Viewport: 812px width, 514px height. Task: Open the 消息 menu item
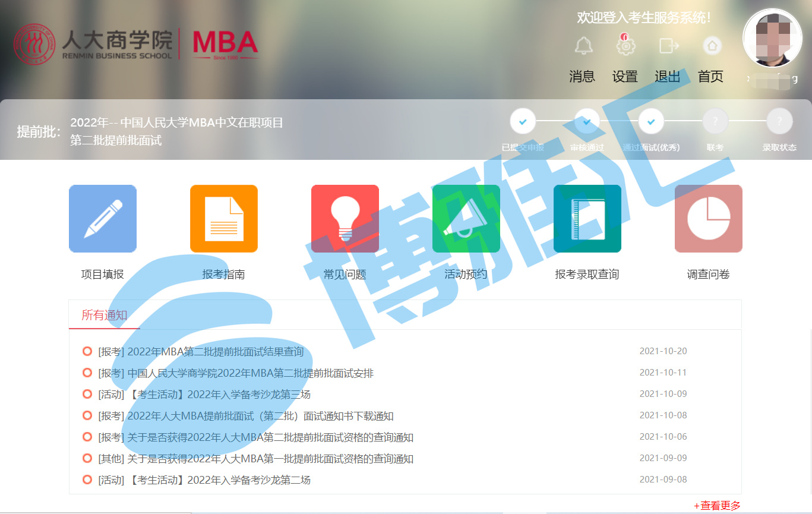(582, 77)
